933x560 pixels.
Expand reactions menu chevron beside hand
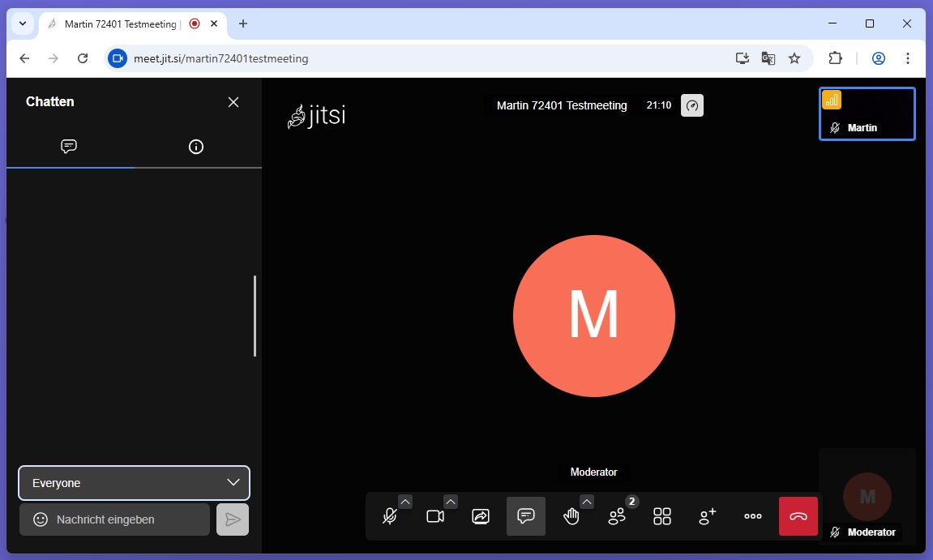tap(587, 502)
